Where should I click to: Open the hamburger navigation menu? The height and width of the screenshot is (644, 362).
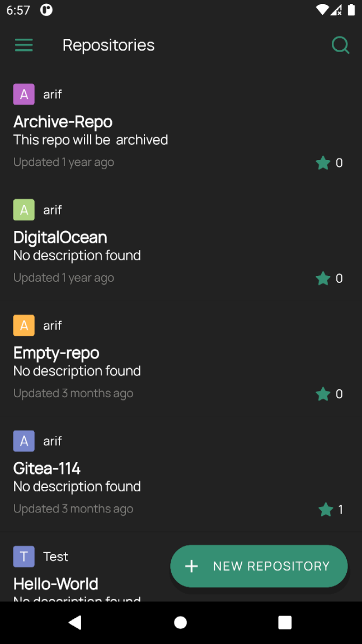click(23, 45)
